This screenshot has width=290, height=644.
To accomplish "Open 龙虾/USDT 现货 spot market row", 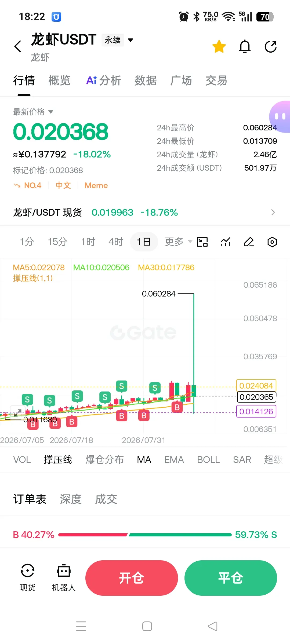I will (x=145, y=213).
